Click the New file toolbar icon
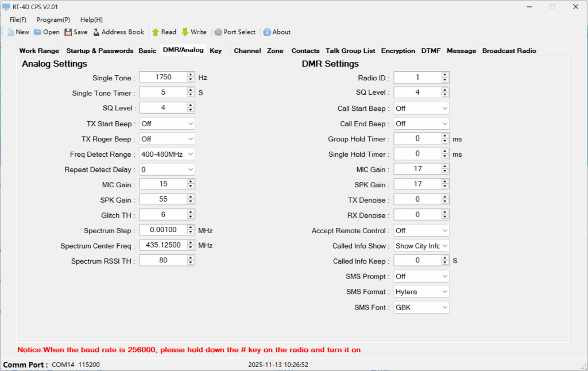This screenshot has width=588, height=371. coord(10,32)
